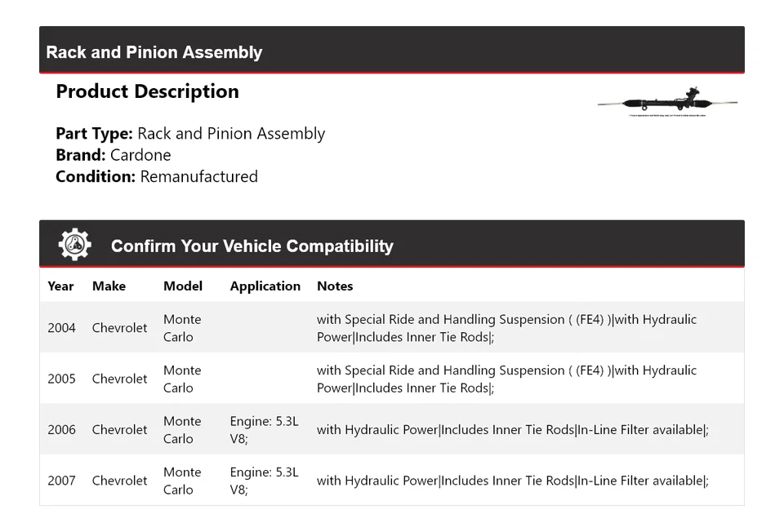Click the Notes column header
Image resolution: width=784 pixels, height=532 pixels.
335,286
